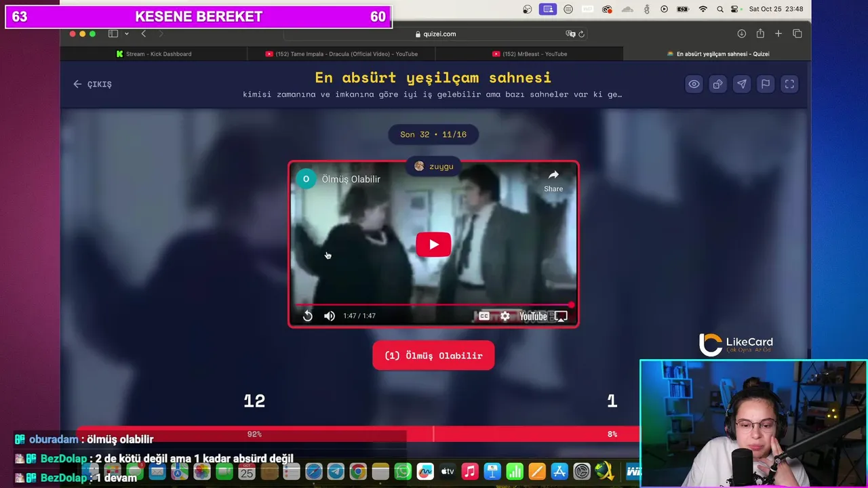Select the 'En absürt yeşilçam sahnesi' Quizei tab
This screenshot has height=488, width=868.
pos(717,54)
